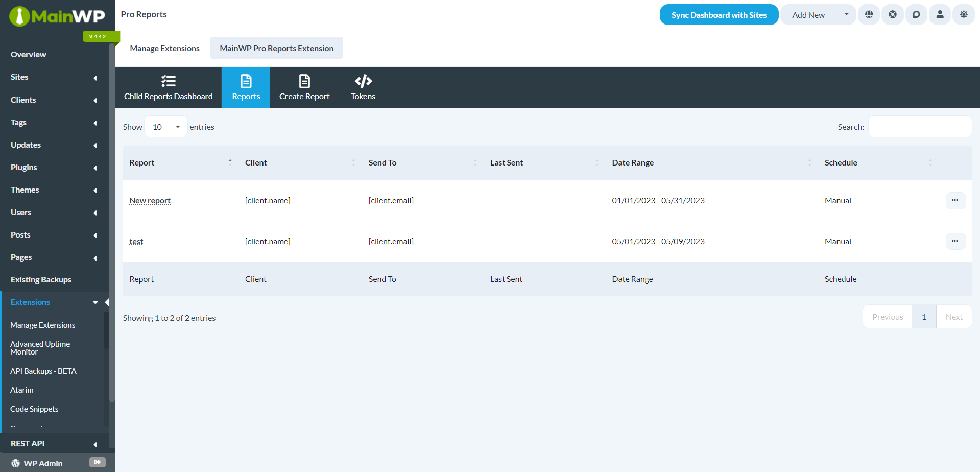Sort table by Client column

pyautogui.click(x=300, y=162)
